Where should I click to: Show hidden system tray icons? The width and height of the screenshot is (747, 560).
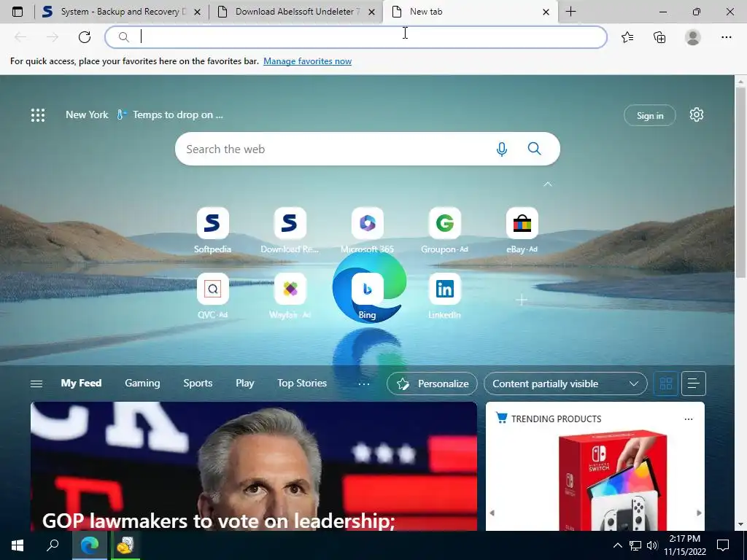[617, 545]
